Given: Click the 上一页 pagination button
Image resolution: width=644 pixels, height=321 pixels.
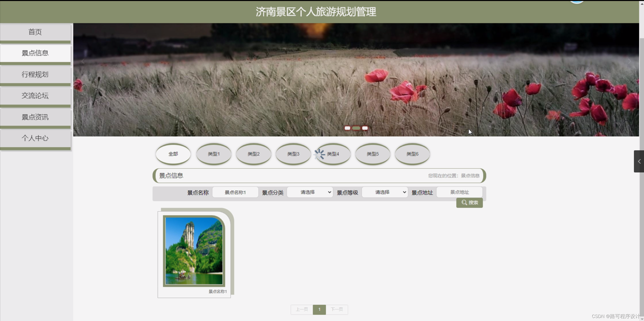Looking at the screenshot, I should coord(302,309).
